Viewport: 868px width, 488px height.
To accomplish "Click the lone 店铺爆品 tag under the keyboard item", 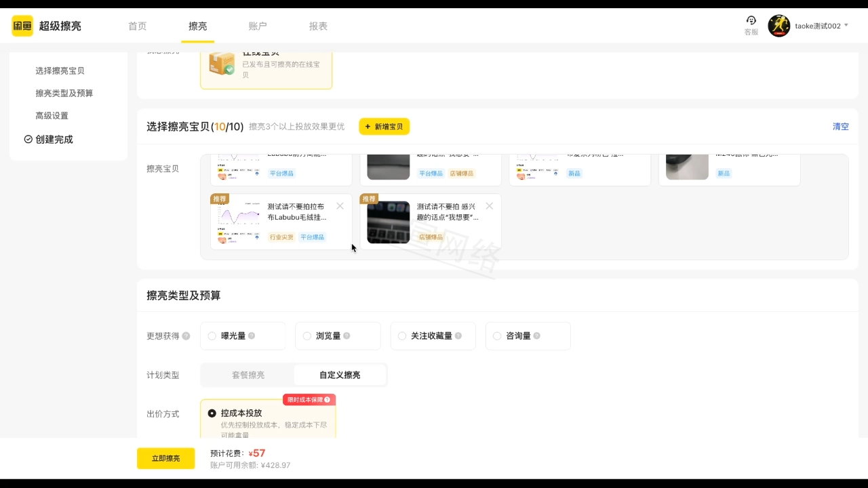I will click(431, 237).
